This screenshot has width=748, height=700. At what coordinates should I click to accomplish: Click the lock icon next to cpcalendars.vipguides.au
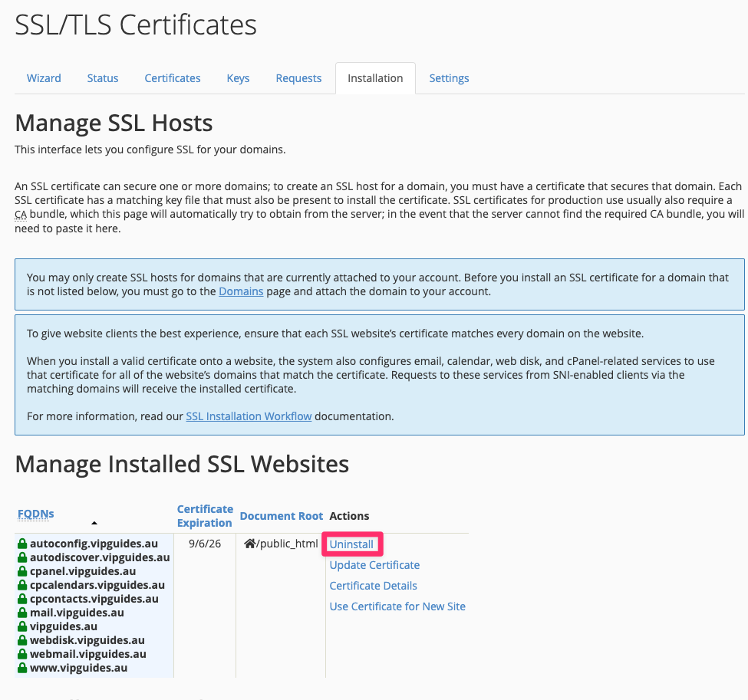[x=22, y=585]
